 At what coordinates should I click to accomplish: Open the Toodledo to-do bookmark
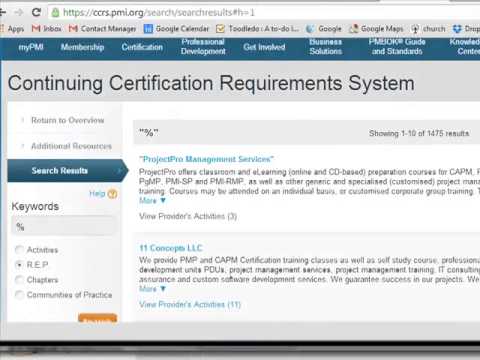coord(257,29)
